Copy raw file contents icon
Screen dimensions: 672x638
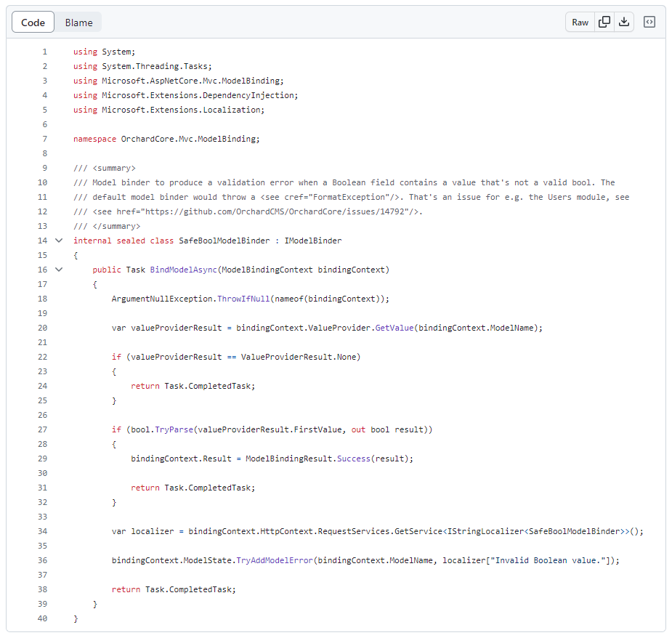604,23
